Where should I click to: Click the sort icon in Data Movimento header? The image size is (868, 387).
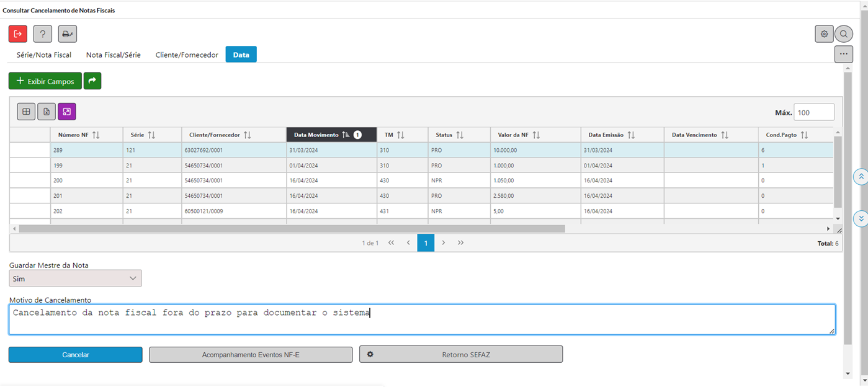coord(346,135)
